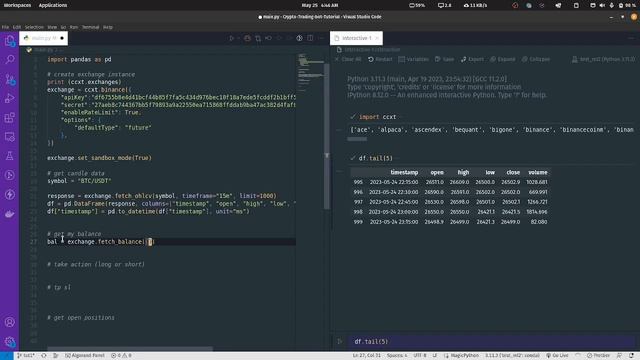Open the Source Control view
640x360 pixels.
click(10, 79)
